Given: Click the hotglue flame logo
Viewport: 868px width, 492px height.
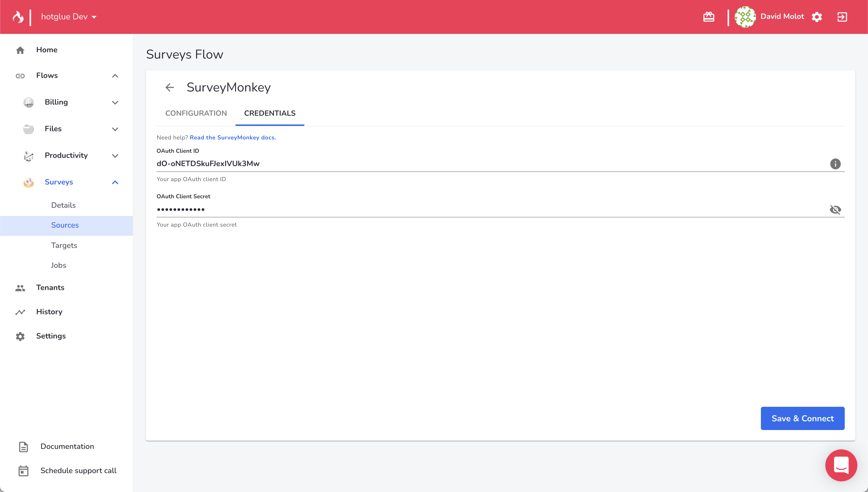Looking at the screenshot, I should 18,16.
